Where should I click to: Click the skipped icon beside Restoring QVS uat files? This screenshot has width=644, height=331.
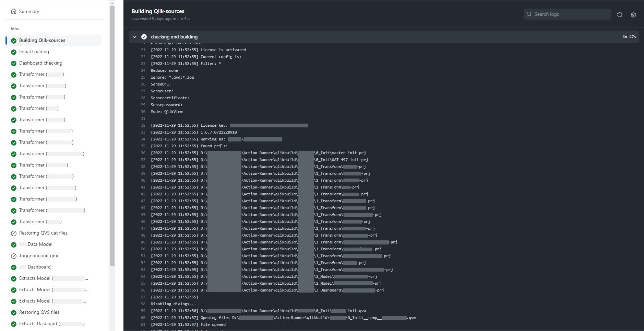[14, 233]
